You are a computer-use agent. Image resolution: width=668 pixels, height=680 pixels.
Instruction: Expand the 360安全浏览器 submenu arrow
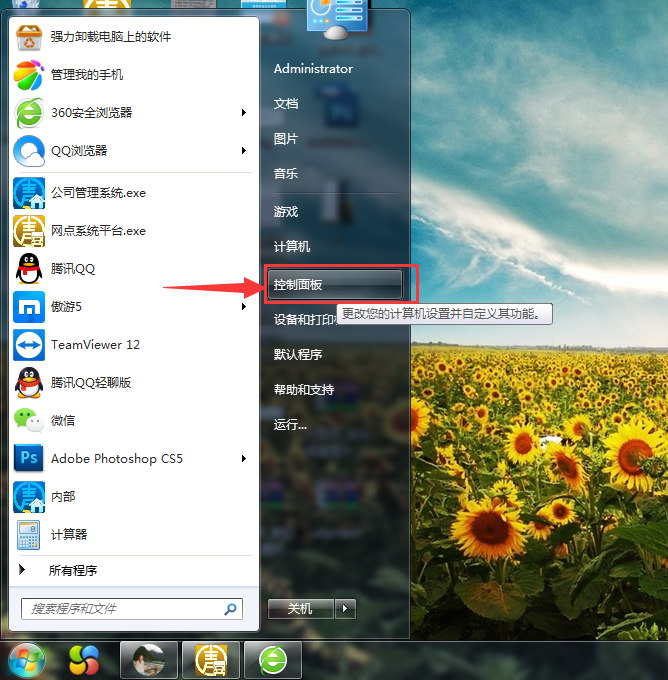click(x=243, y=113)
